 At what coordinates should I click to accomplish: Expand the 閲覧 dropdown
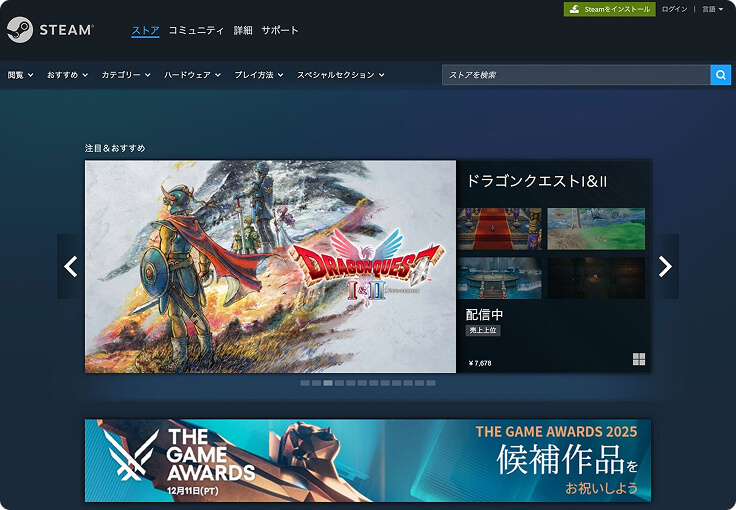tap(20, 75)
